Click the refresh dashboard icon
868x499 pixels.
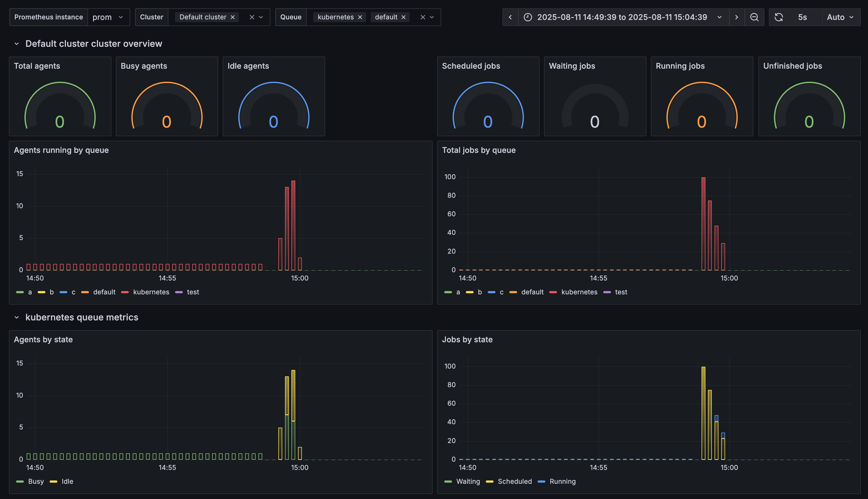point(779,17)
